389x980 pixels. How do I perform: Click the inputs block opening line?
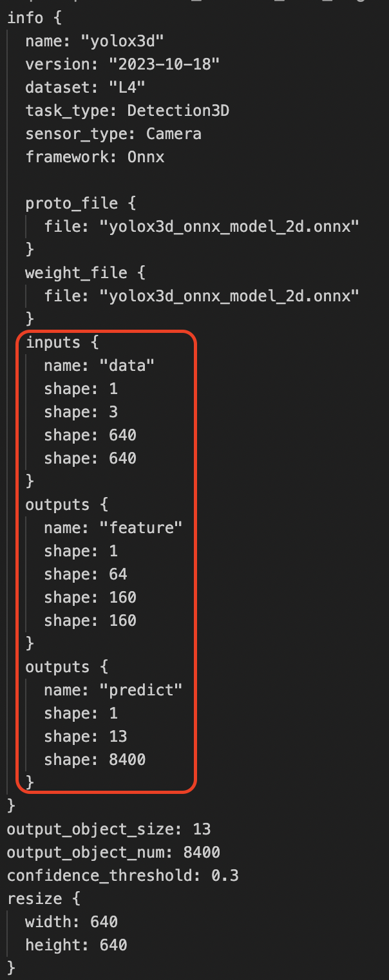point(62,343)
